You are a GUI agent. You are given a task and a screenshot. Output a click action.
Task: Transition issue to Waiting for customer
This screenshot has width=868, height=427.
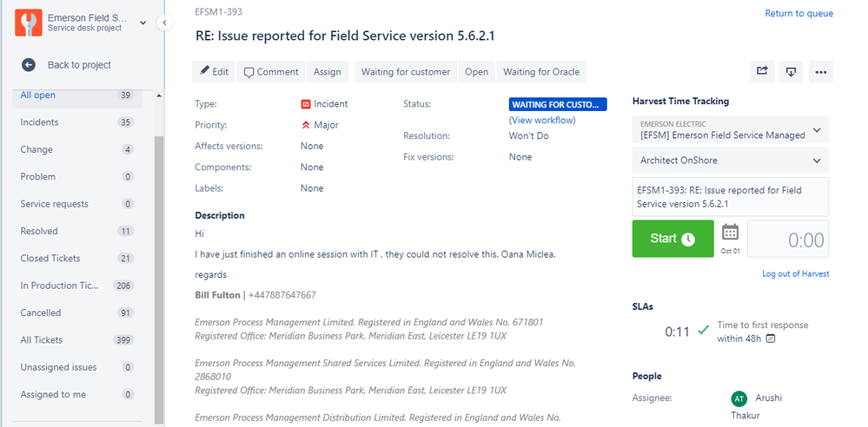[406, 71]
